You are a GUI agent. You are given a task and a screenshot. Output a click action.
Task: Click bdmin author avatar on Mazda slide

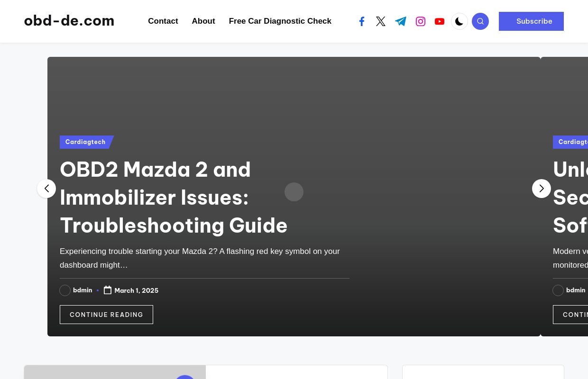point(65,290)
